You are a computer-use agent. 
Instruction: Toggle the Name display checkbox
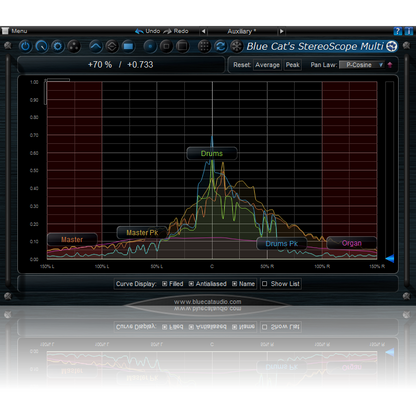tap(235, 284)
